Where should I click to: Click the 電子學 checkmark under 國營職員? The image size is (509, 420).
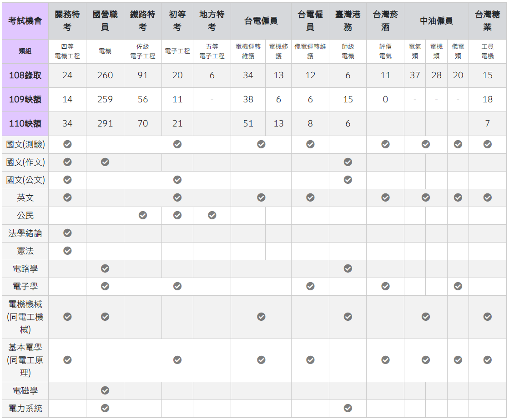(x=105, y=286)
